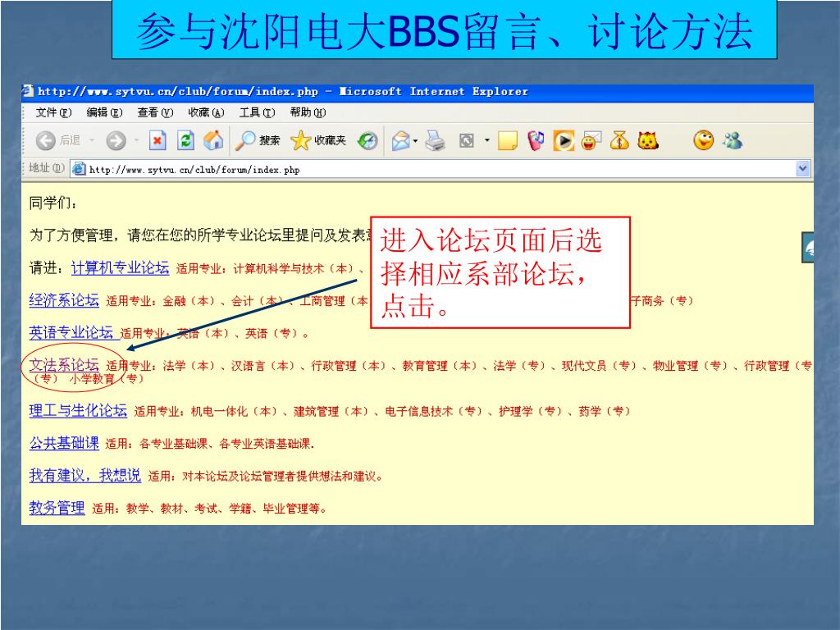840x630 pixels.
Task: Click the text 适用：对本论坛及论坛管理者提供想法和建议
Action: (x=263, y=477)
